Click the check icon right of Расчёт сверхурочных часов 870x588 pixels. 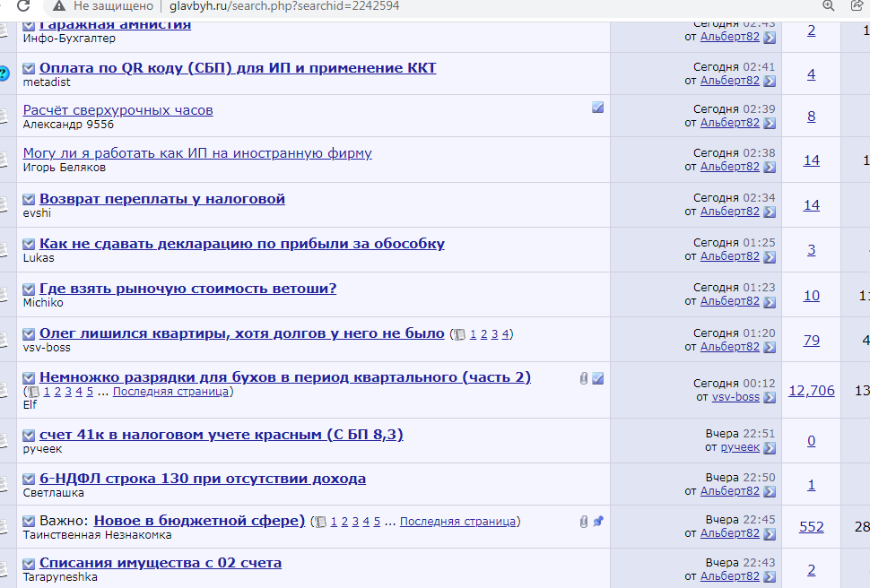click(x=598, y=108)
